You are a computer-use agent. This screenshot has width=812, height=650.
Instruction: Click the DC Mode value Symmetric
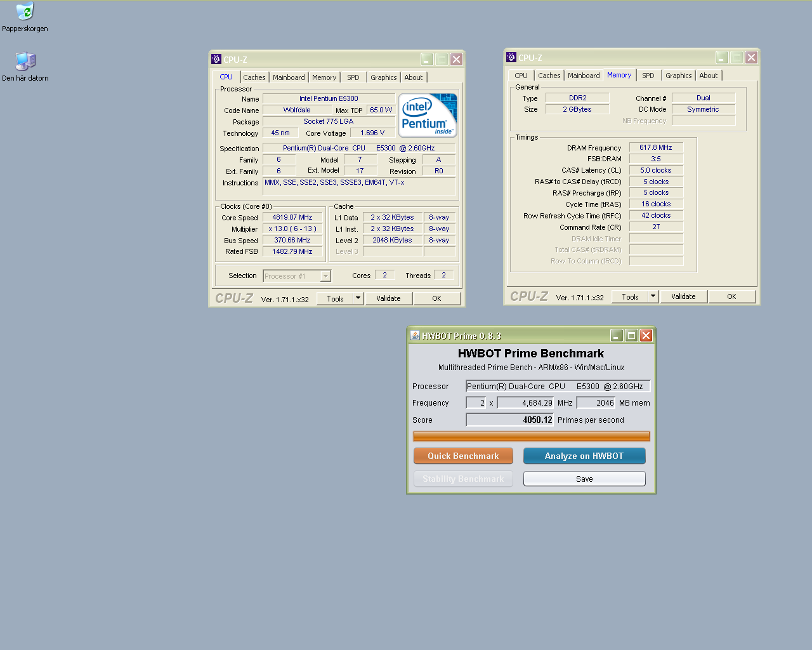(x=704, y=109)
